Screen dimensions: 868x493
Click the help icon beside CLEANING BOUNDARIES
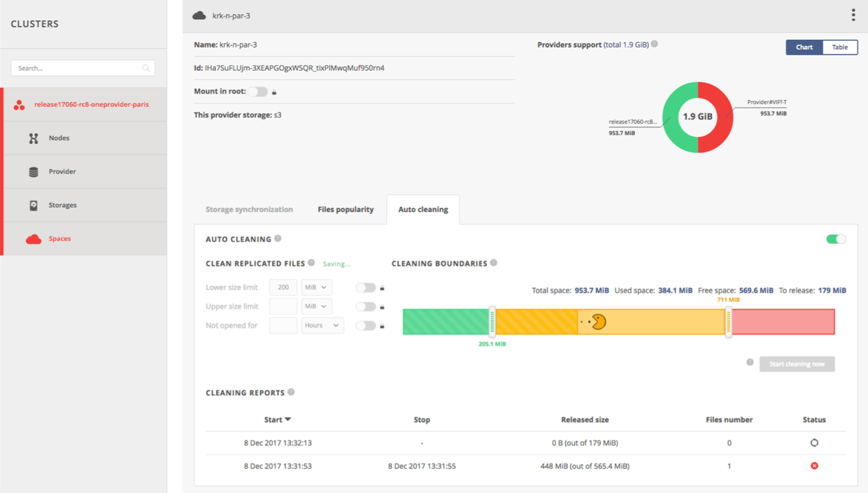point(494,263)
